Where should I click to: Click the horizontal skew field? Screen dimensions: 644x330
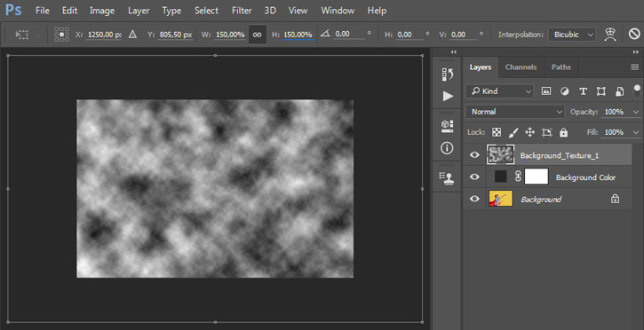[x=409, y=35]
